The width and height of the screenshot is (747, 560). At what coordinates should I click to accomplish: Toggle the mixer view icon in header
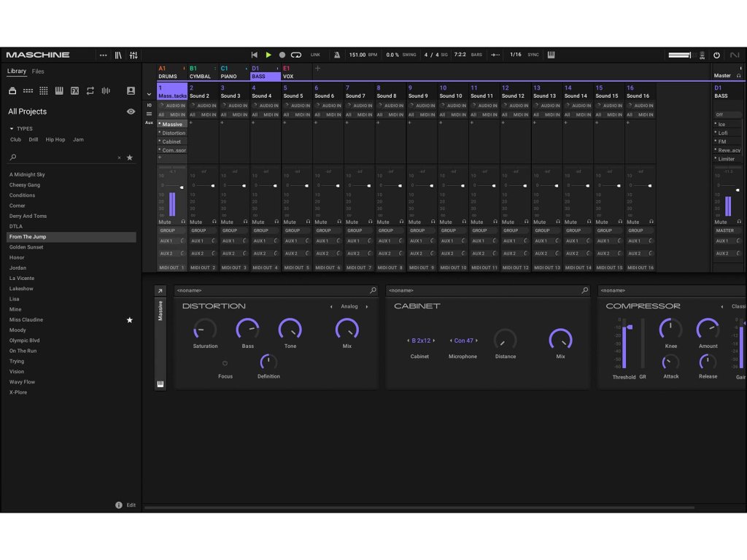pyautogui.click(x=133, y=55)
